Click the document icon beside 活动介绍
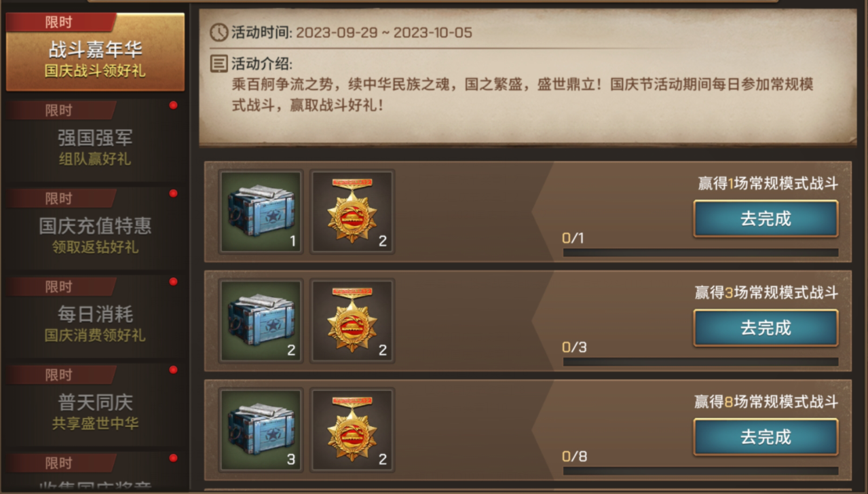 pyautogui.click(x=219, y=64)
